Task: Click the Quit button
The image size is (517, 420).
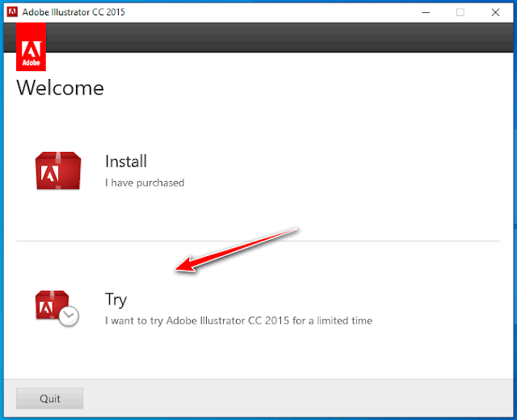Action: click(50, 398)
